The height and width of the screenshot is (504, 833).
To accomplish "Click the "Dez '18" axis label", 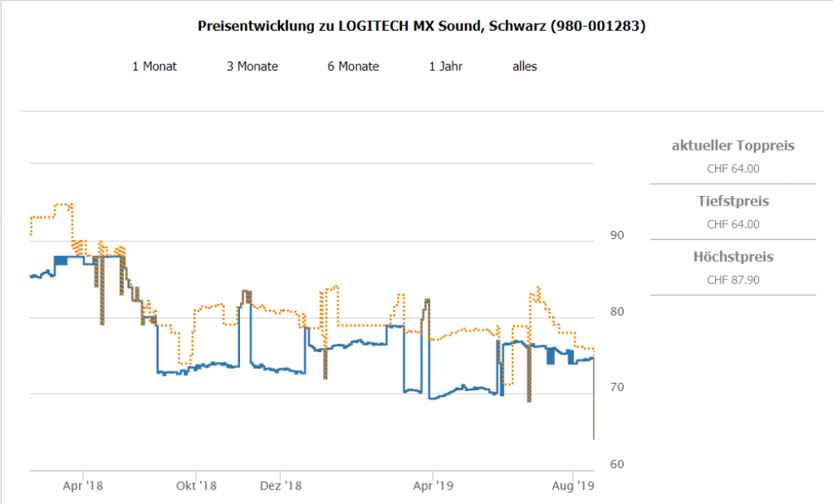I will pyautogui.click(x=281, y=486).
